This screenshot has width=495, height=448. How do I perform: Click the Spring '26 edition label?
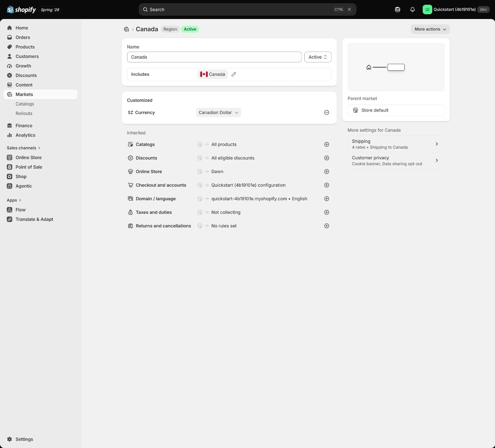pyautogui.click(x=50, y=10)
